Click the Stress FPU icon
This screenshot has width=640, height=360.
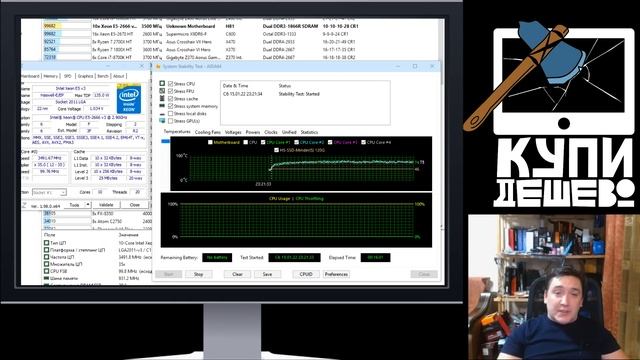coord(162,91)
